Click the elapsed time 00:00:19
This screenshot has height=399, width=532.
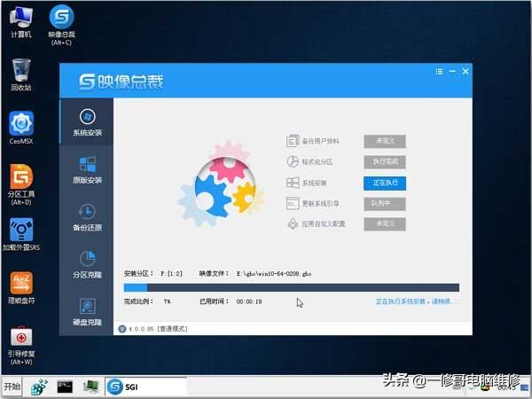(x=249, y=301)
